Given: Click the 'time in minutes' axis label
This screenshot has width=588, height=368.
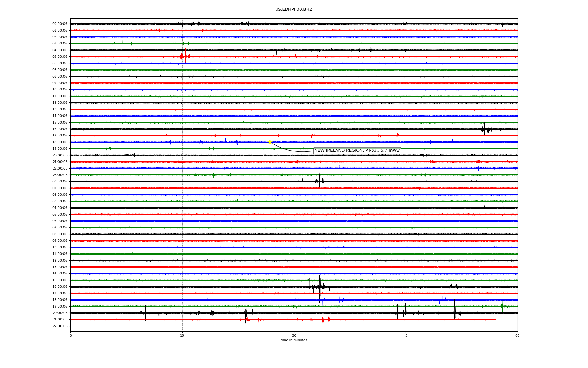Looking at the screenshot, I should click(x=294, y=340).
